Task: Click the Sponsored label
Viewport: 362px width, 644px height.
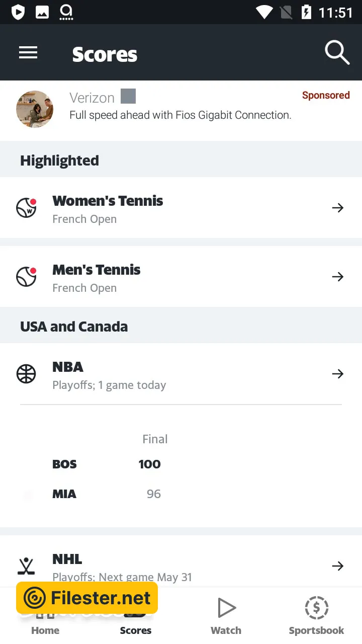Action: 326,96
